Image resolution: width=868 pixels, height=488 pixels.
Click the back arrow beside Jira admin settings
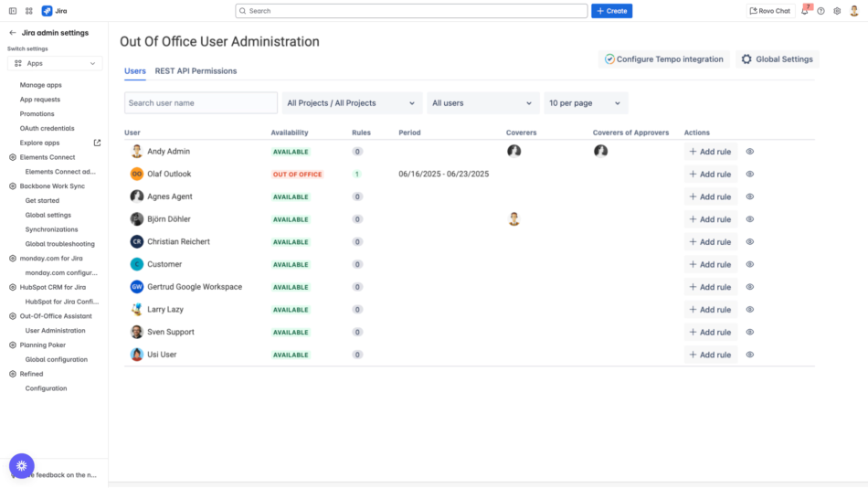pos(13,33)
